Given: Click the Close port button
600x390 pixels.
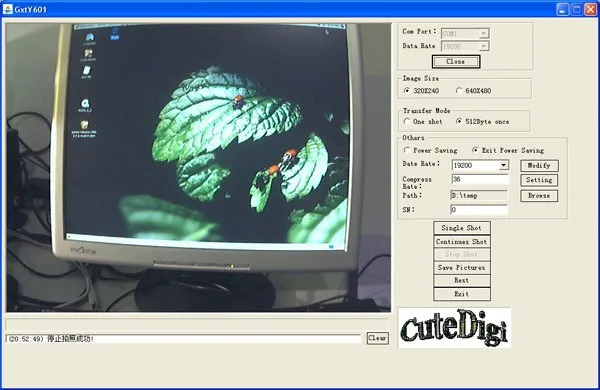Looking at the screenshot, I should tap(456, 62).
